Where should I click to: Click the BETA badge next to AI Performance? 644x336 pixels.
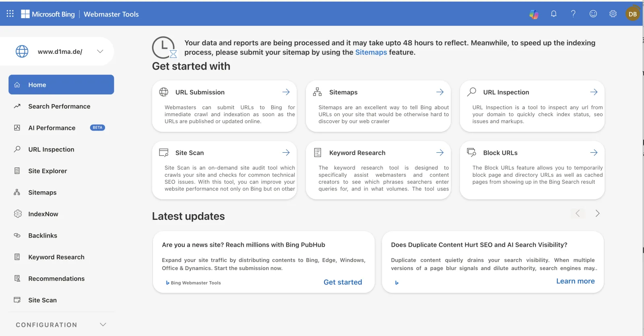coord(97,127)
